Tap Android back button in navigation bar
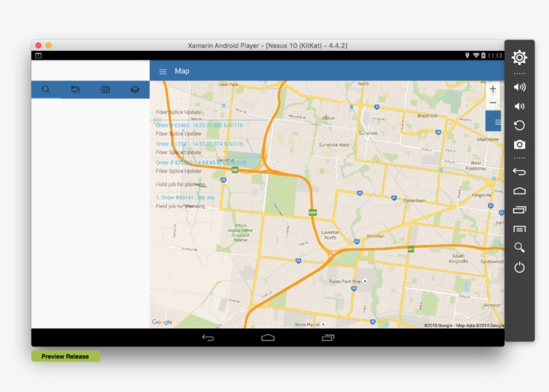549x392 pixels. pyautogui.click(x=208, y=338)
